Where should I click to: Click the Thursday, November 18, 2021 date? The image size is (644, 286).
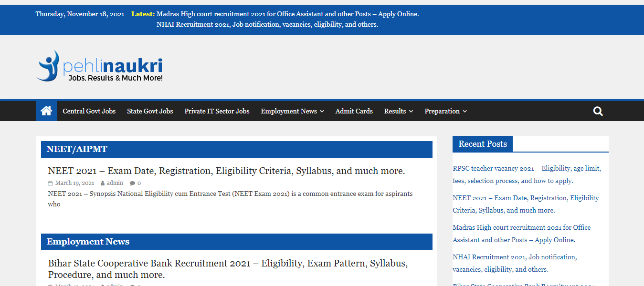(80, 14)
